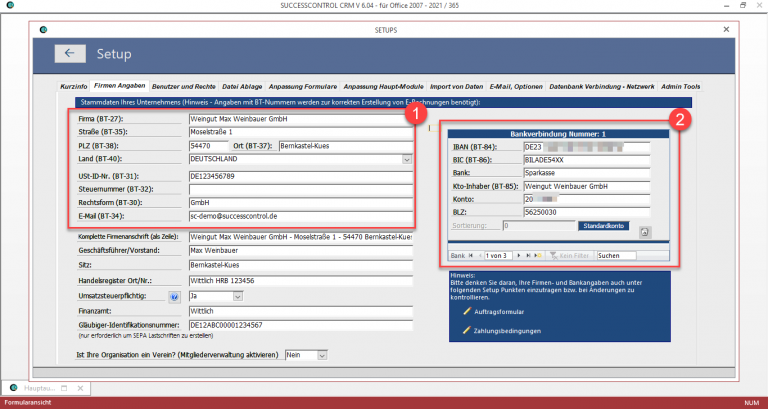Click the back arrow next to Setup

click(x=70, y=54)
